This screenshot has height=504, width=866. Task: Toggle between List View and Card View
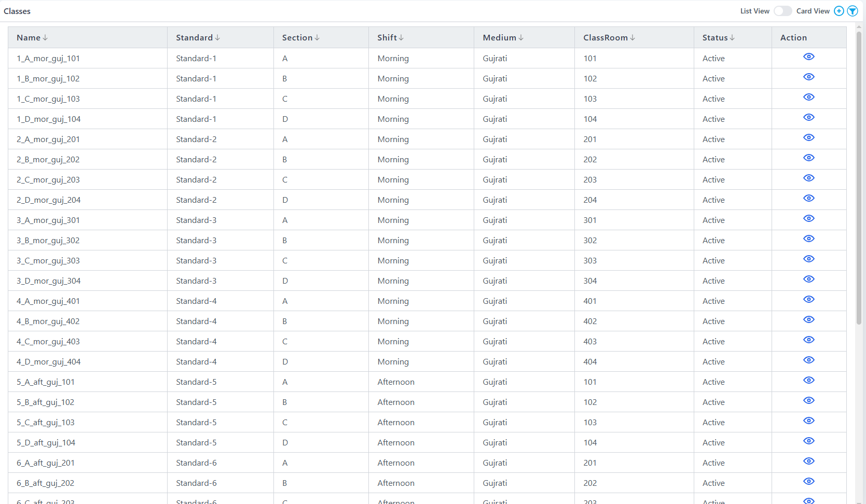coord(782,11)
